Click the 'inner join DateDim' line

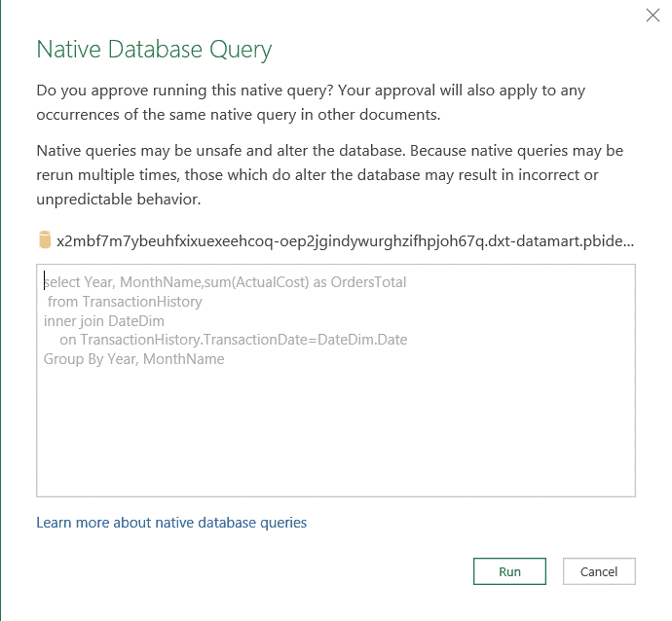tap(103, 321)
